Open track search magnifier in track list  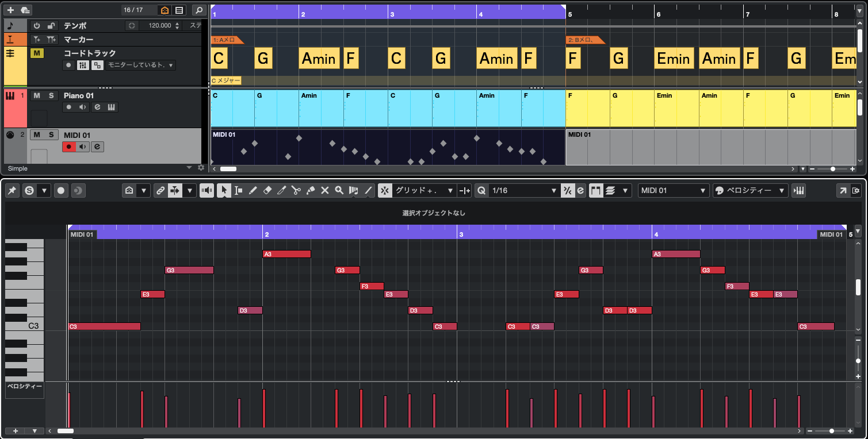198,10
